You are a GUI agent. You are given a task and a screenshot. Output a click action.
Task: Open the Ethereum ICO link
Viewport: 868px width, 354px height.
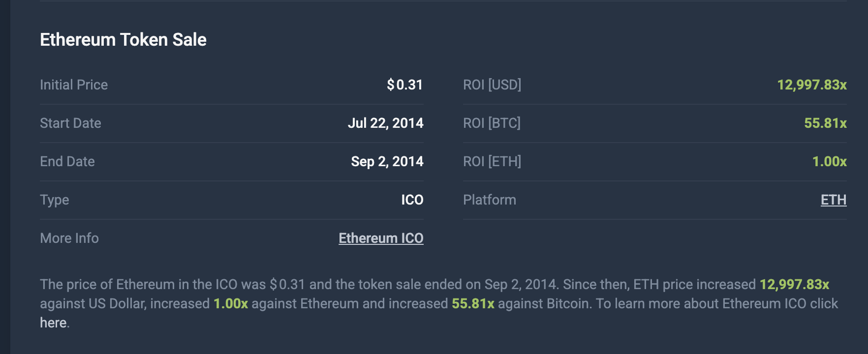click(381, 238)
